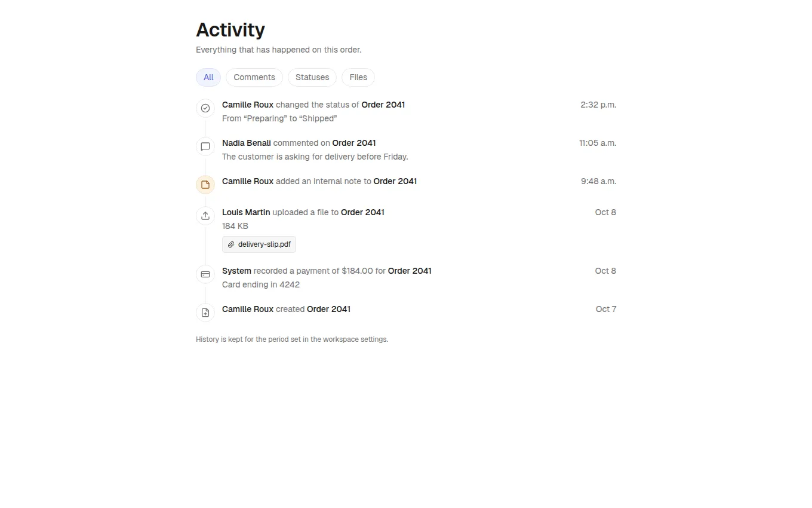The height and width of the screenshot is (508, 812).
Task: Filter activity by Statuses
Action: (312, 77)
